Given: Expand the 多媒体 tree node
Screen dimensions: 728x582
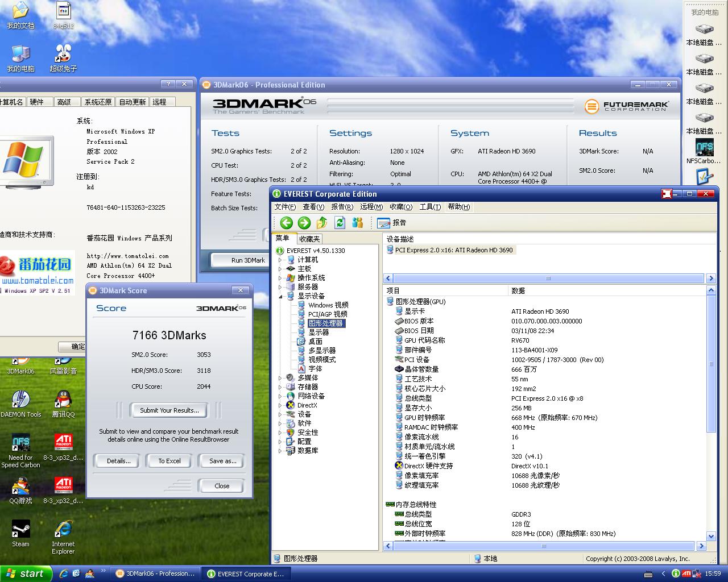Looking at the screenshot, I should [x=280, y=378].
